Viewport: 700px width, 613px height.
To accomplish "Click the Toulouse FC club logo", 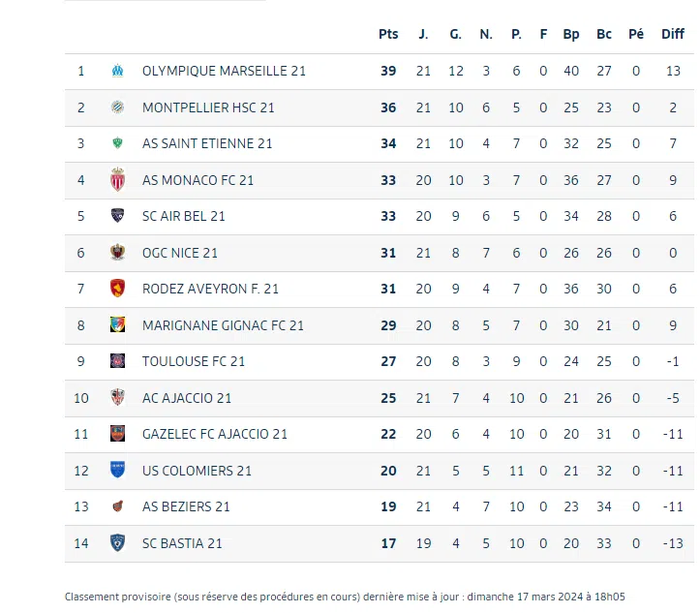I will pyautogui.click(x=117, y=361).
